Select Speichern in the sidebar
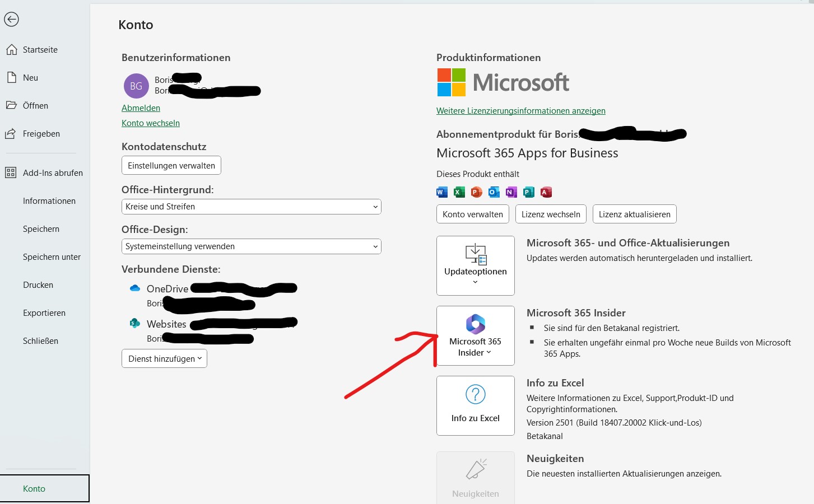The width and height of the screenshot is (814, 504). coord(41,229)
